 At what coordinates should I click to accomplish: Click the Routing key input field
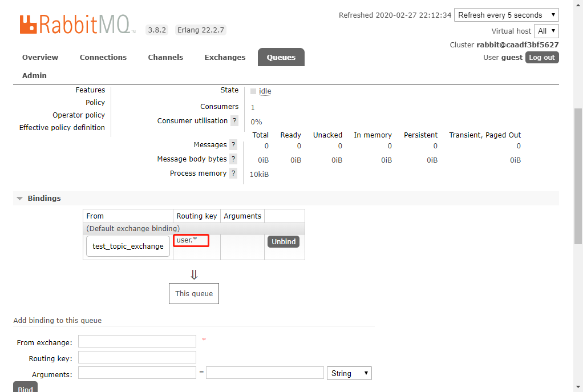[137, 357]
